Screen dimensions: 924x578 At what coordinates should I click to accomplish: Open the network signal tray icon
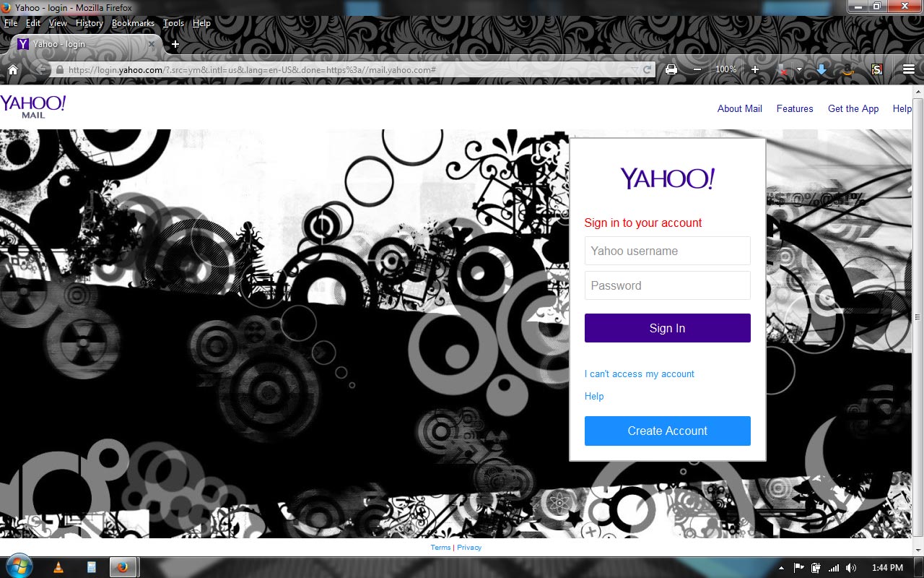coord(835,568)
